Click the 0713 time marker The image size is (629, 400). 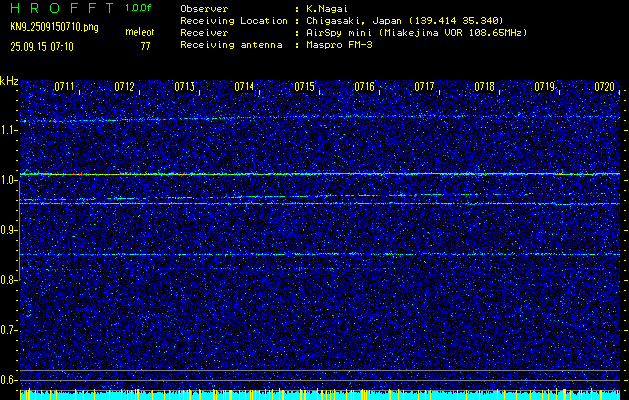click(185, 86)
